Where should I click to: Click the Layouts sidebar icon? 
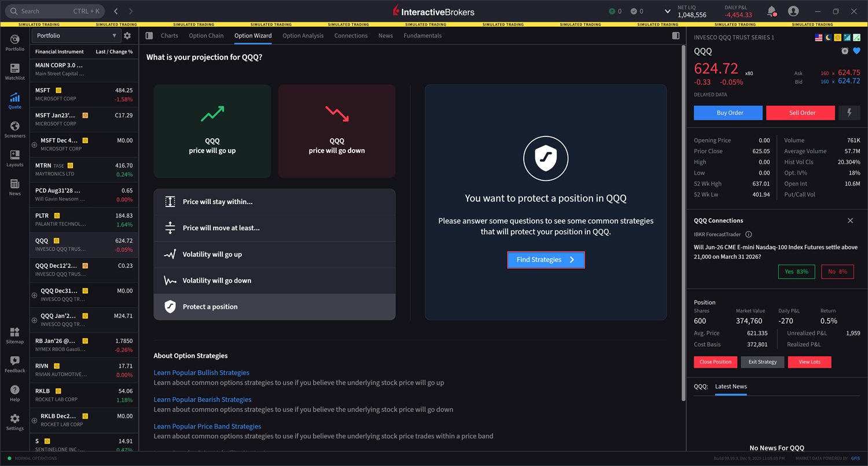[14, 158]
